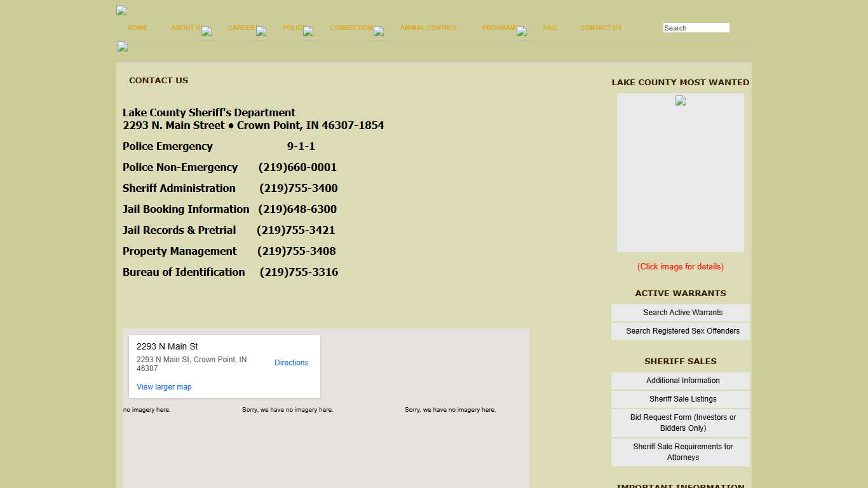Open View larger map link
The image size is (868, 488).
(164, 387)
